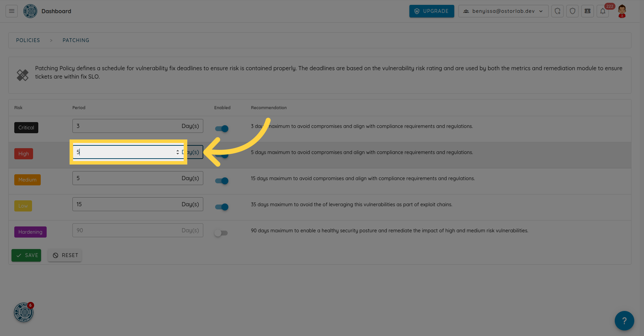Viewport: 644px width, 336px height.
Task: Click the SAVE button
Action: click(x=26, y=255)
